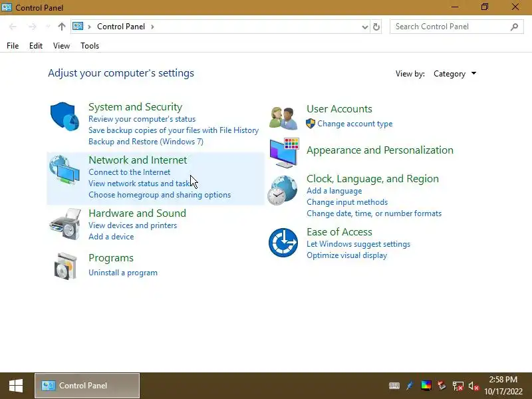Expand chevron after Control Panel breadcrumb
Image resolution: width=532 pixels, height=399 pixels.
[x=152, y=27]
